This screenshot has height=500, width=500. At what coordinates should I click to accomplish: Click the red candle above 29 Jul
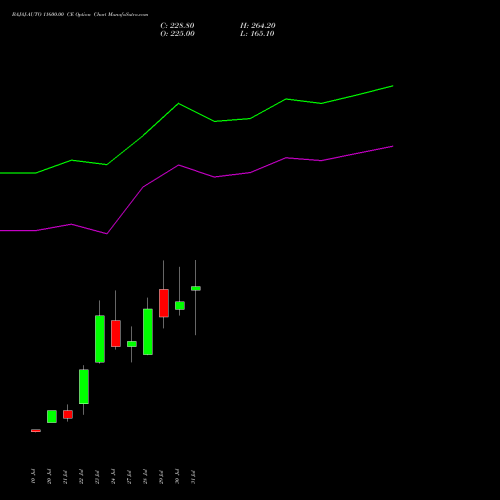[x=164, y=303]
